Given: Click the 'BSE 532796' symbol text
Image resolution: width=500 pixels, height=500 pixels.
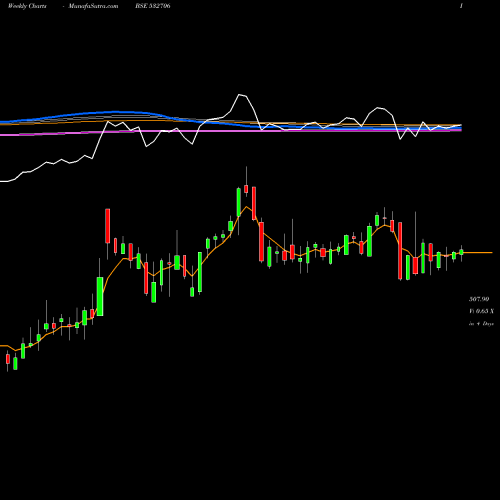Looking at the screenshot, I should [153, 6].
